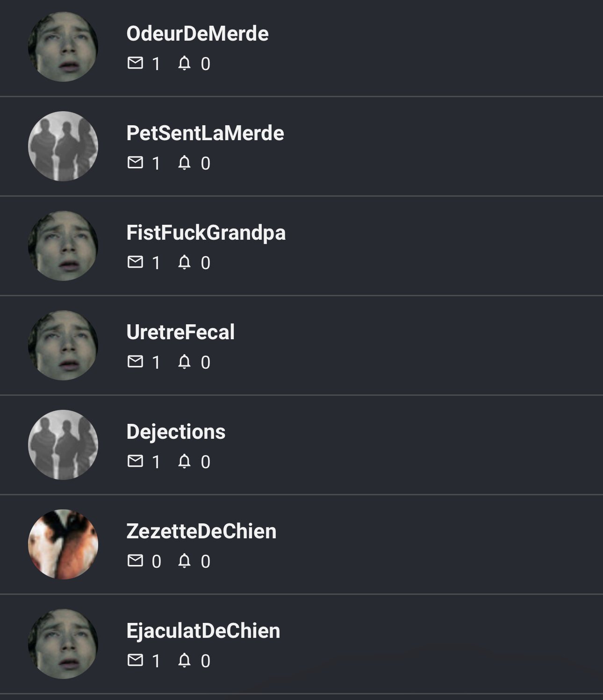The width and height of the screenshot is (603, 700).
Task: Open the envelope icon under Dejections
Action: pyautogui.click(x=135, y=461)
